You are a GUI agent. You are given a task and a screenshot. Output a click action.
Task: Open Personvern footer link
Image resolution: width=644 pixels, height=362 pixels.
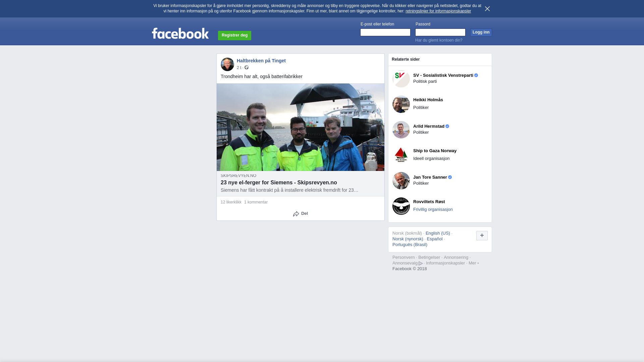click(x=404, y=257)
